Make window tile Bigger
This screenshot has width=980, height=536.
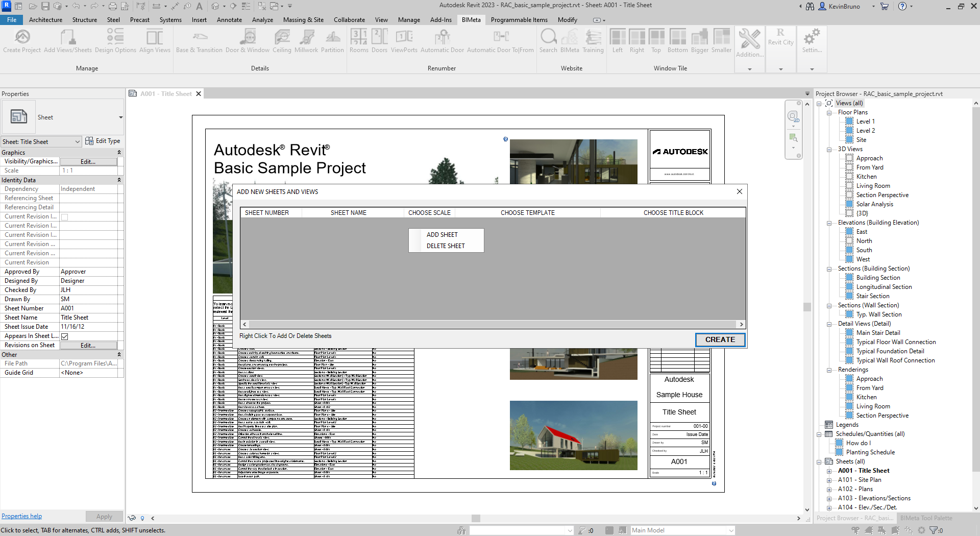(700, 41)
